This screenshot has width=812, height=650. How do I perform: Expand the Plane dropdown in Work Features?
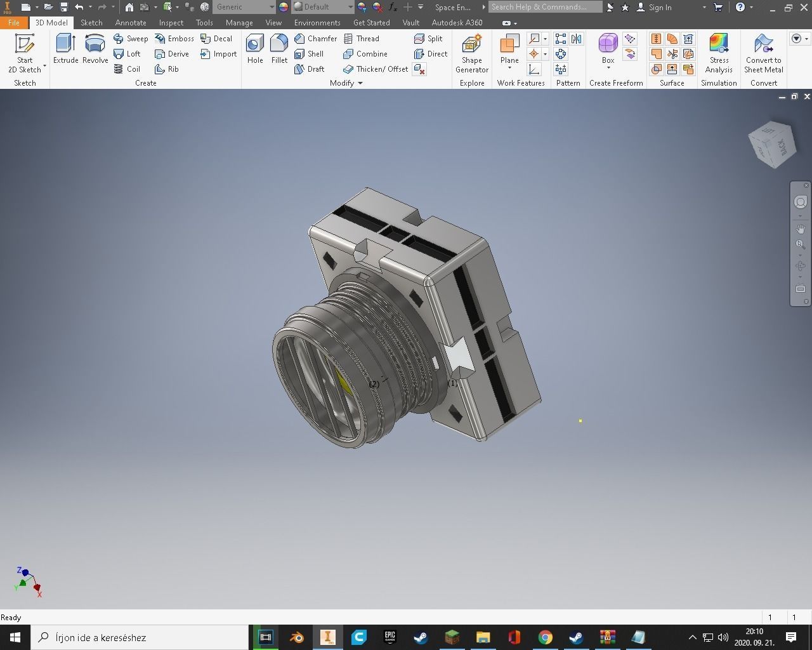[509, 67]
